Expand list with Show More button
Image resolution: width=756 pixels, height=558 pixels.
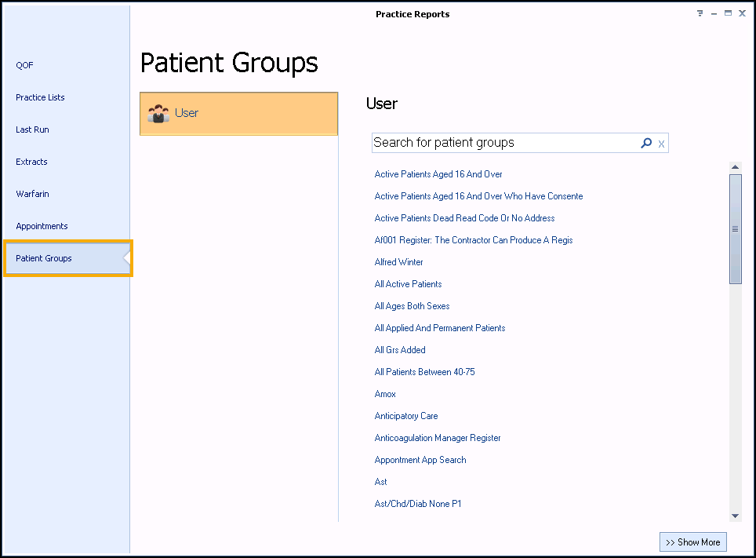692,542
